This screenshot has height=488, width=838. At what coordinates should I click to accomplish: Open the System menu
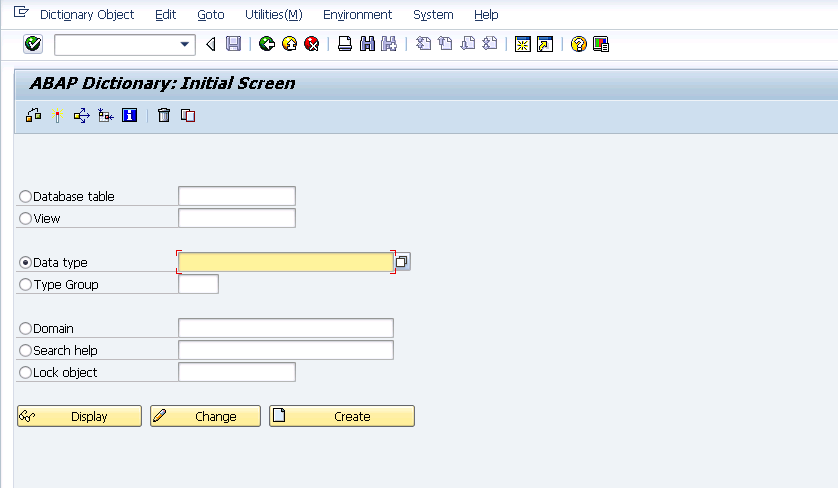pyautogui.click(x=433, y=14)
